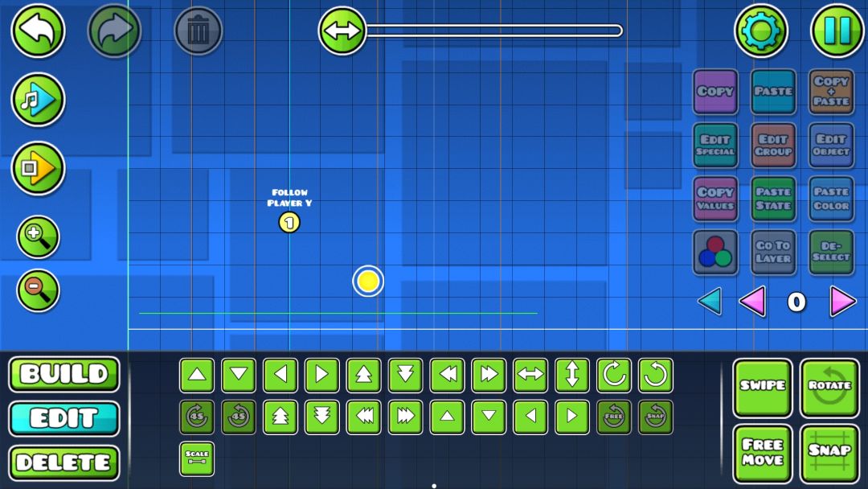868x489 pixels.
Task: Toggle Swipe mode
Action: (763, 388)
